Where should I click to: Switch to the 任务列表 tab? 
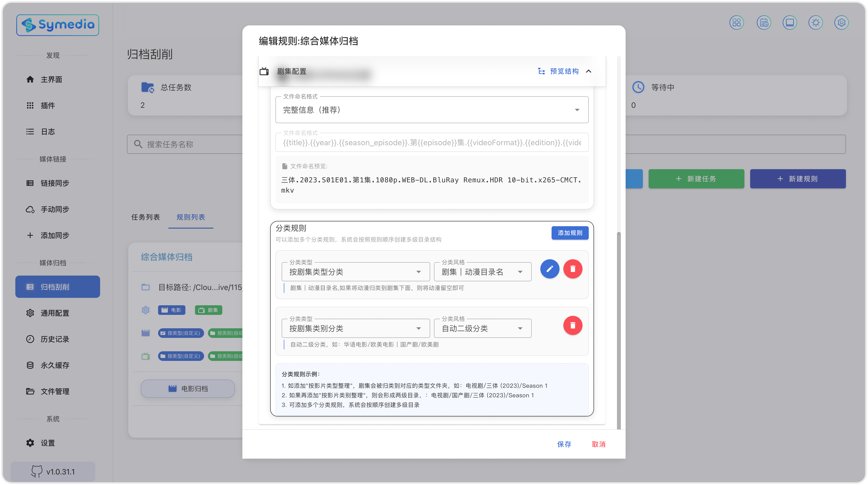146,217
